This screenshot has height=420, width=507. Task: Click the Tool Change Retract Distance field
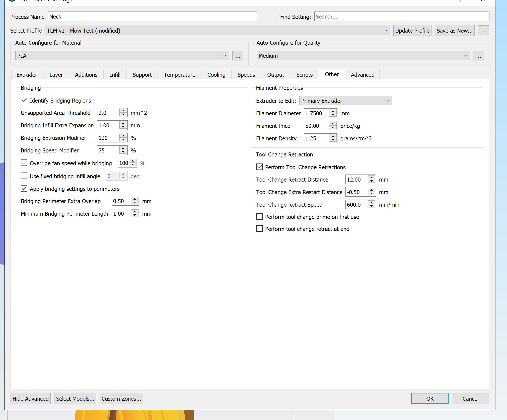(356, 180)
